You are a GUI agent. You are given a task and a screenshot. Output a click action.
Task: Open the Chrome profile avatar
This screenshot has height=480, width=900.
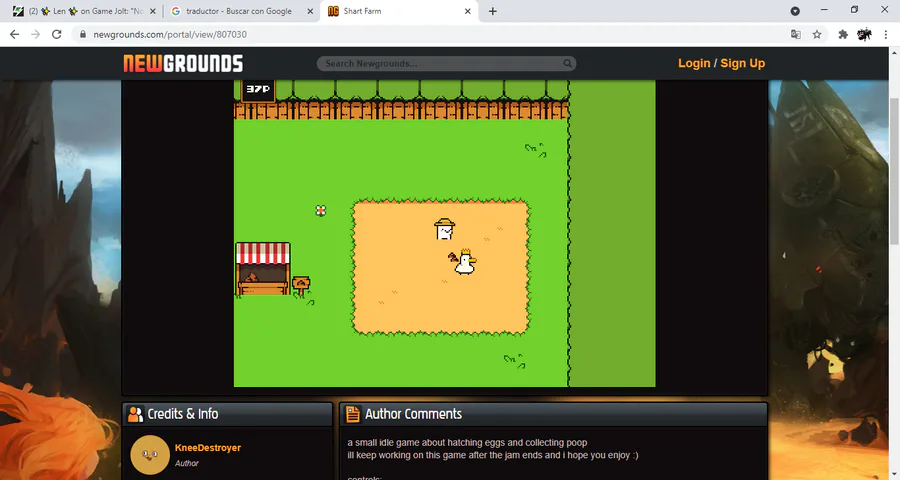(864, 34)
